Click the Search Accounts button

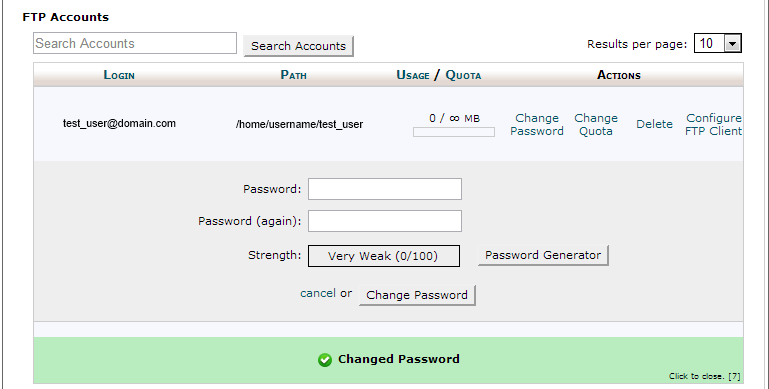(x=298, y=46)
